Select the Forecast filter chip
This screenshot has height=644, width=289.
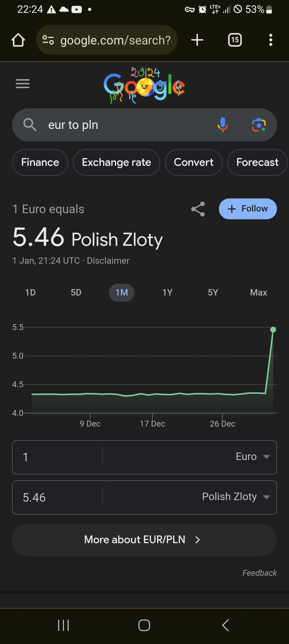point(257,162)
